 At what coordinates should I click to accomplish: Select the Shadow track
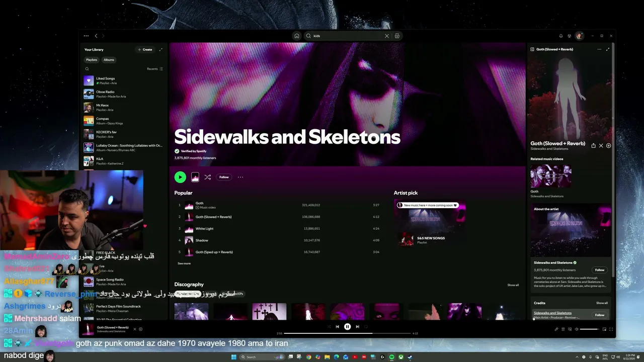(x=279, y=240)
